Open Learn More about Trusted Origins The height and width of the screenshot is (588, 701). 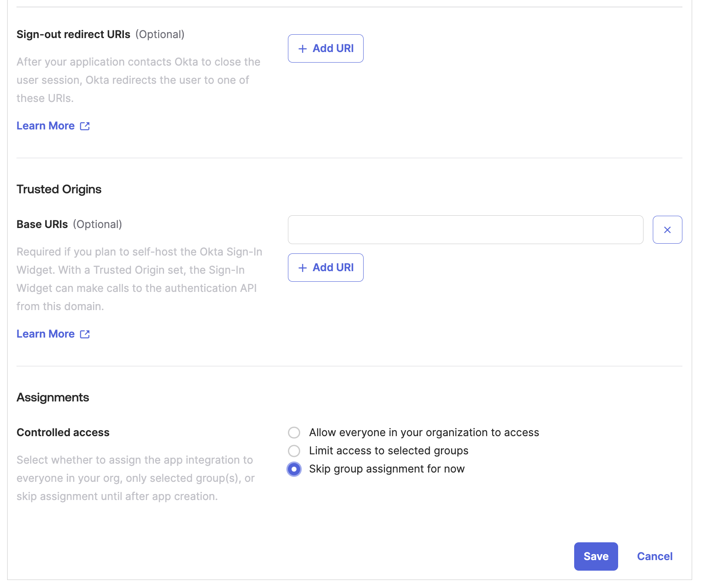click(46, 334)
